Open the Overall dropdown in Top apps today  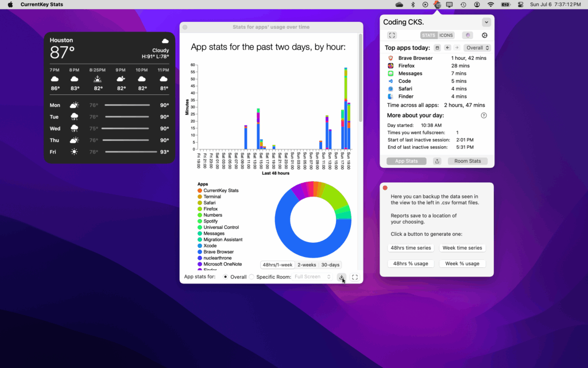(x=477, y=48)
